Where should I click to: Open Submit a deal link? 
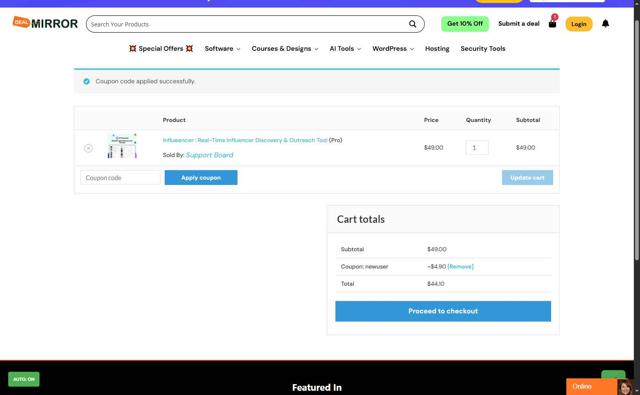519,24
